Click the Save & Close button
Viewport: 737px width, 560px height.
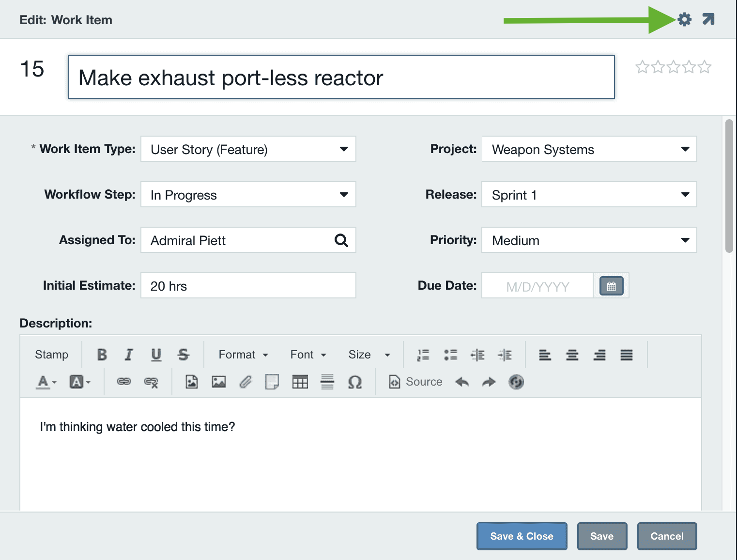click(x=522, y=536)
